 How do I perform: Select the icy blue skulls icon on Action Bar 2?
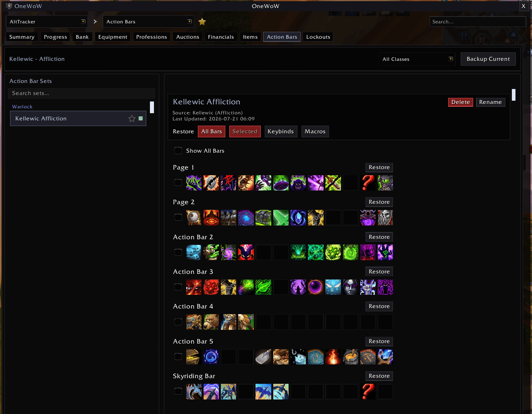[194, 253]
